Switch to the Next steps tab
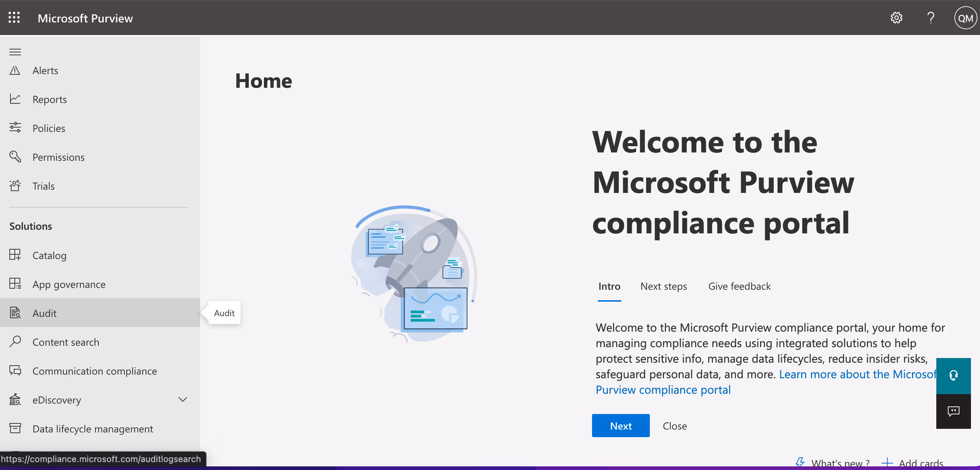This screenshot has width=980, height=470. point(663,286)
